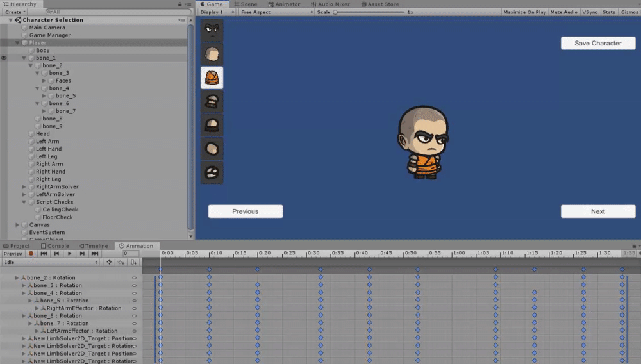641x364 pixels.
Task: Select the angry face customization icon
Action: click(212, 30)
